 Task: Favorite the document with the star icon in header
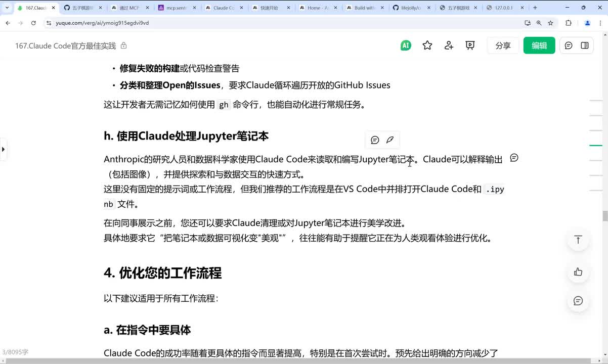click(x=427, y=45)
